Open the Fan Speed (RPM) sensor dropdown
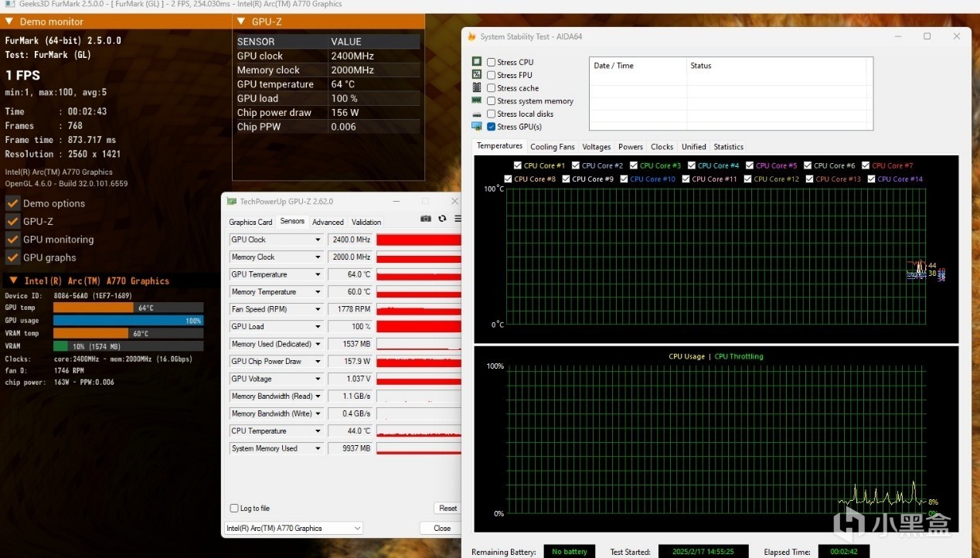 pyautogui.click(x=317, y=309)
